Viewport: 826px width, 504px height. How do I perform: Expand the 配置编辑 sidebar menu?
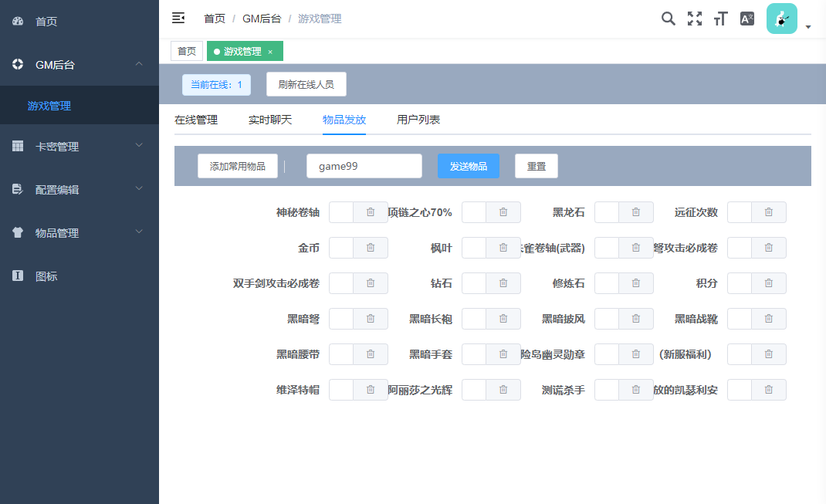pos(80,189)
